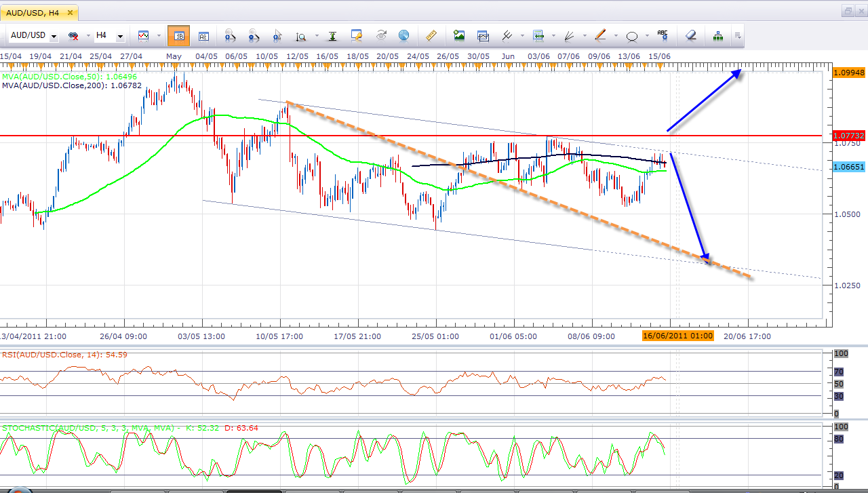Screen dimensions: 868x493
Task: Expand the pencil tool dropdown arrow
Action: [x=615, y=35]
